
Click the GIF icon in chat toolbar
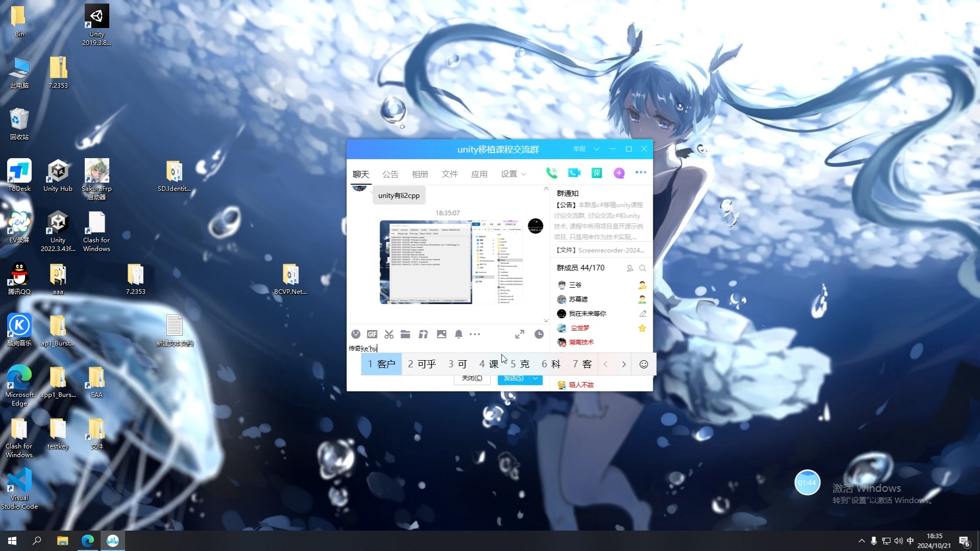372,334
